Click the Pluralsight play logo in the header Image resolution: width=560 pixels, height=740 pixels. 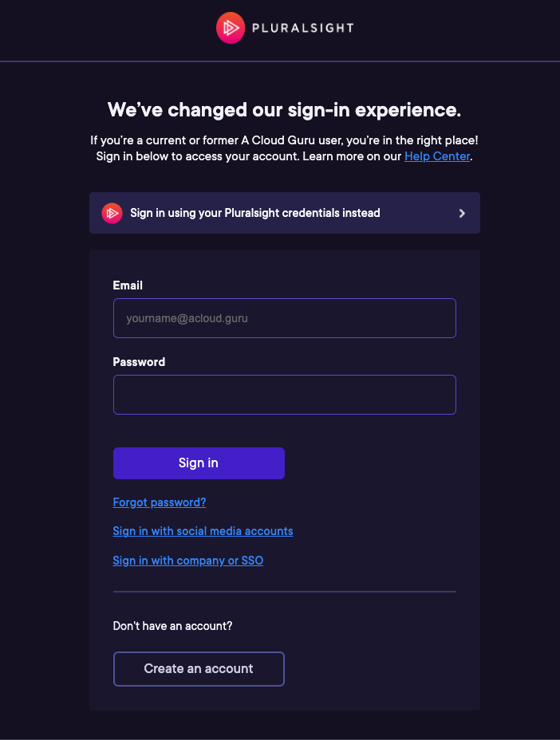230,28
